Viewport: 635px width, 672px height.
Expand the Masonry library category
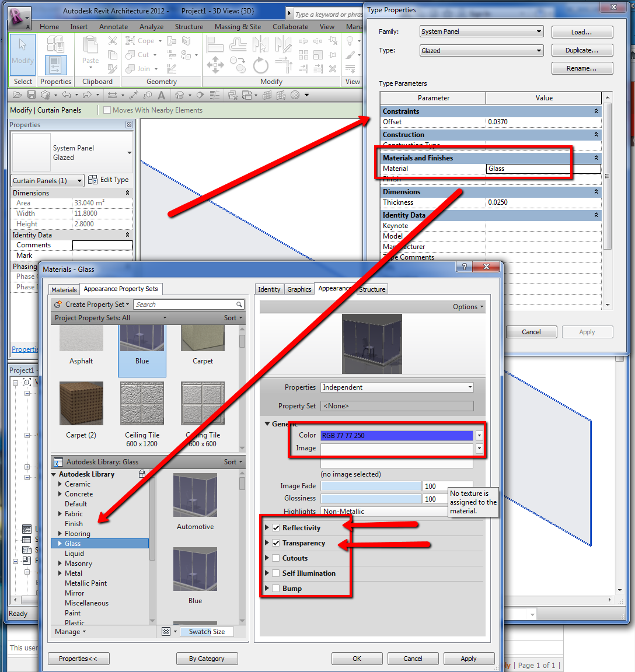click(x=60, y=563)
